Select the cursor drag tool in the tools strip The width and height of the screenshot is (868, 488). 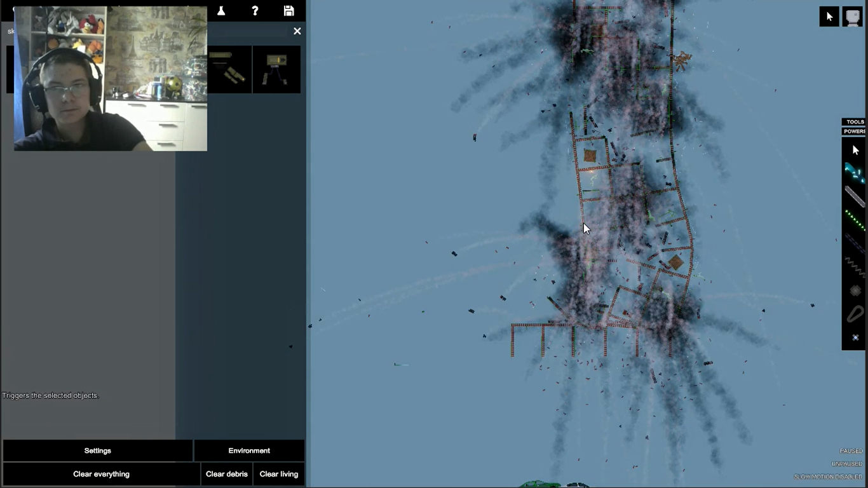pos(855,151)
